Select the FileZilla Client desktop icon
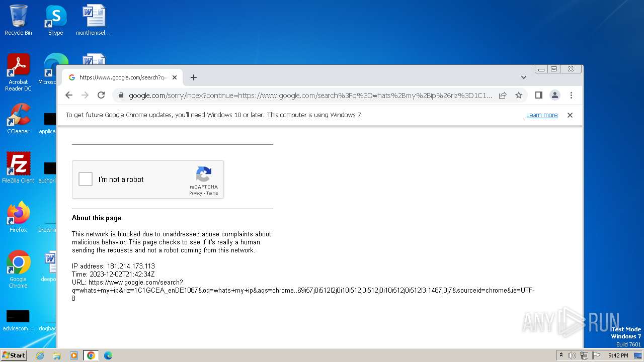 coord(18,168)
